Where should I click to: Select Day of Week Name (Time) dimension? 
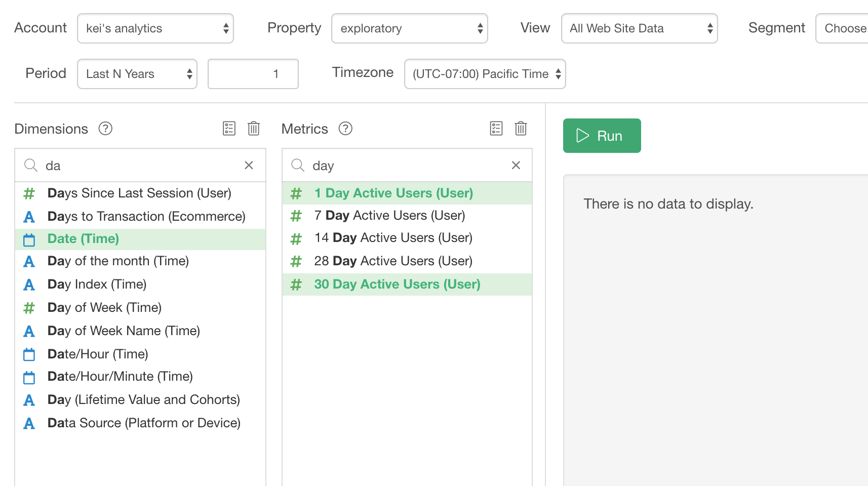124,331
